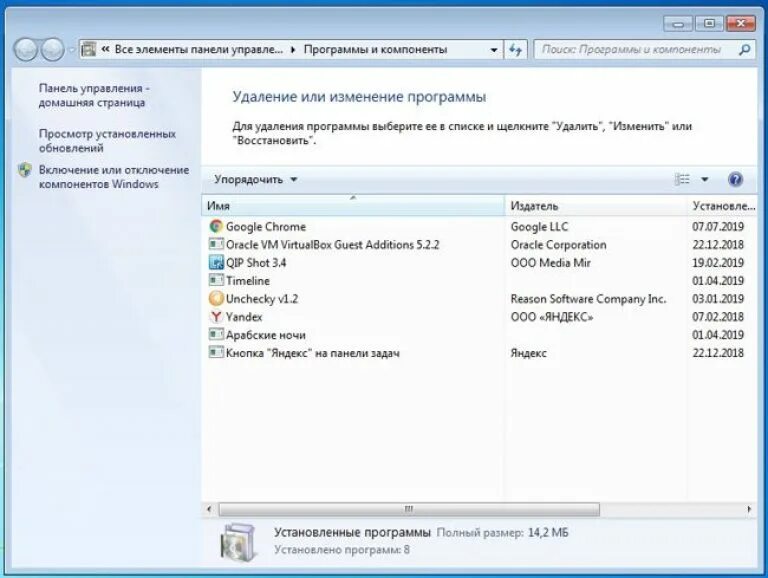
Task: Select the Yandex entry name
Action: (x=243, y=317)
